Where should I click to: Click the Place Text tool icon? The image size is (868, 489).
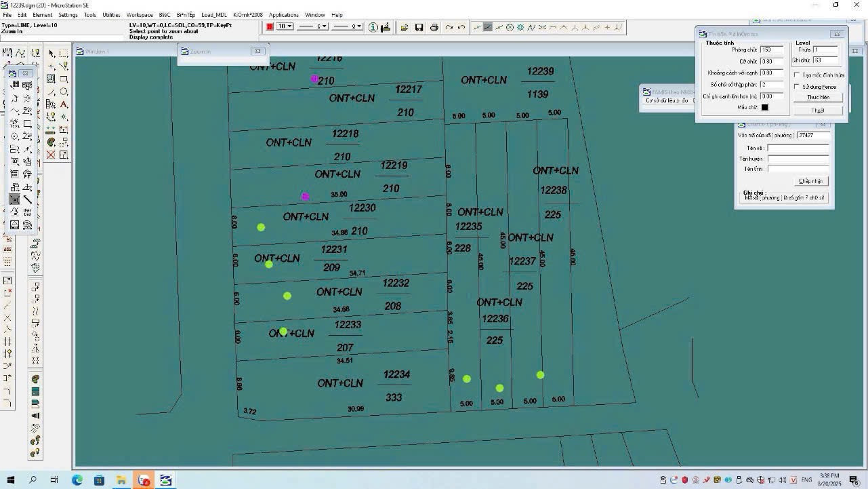[x=64, y=104]
